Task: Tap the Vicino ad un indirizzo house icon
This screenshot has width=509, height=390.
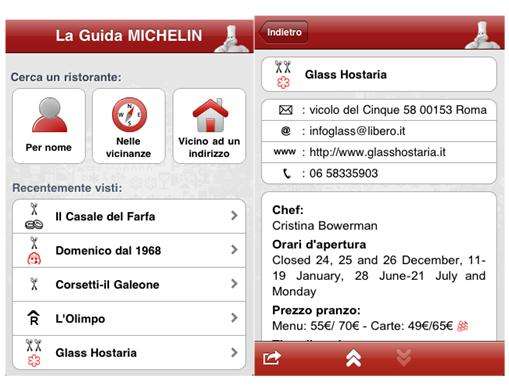Action: tap(210, 115)
